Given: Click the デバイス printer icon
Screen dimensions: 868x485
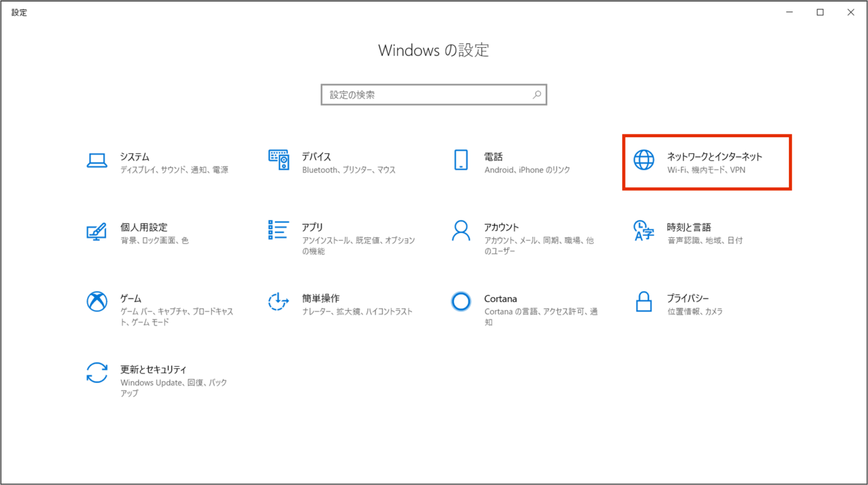Looking at the screenshot, I should (278, 160).
